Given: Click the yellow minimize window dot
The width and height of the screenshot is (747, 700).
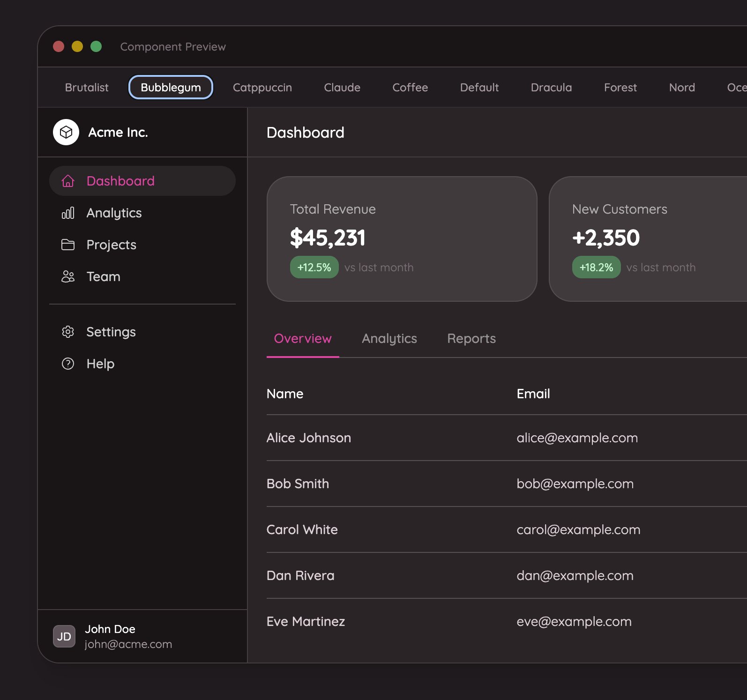Looking at the screenshot, I should 77,46.
